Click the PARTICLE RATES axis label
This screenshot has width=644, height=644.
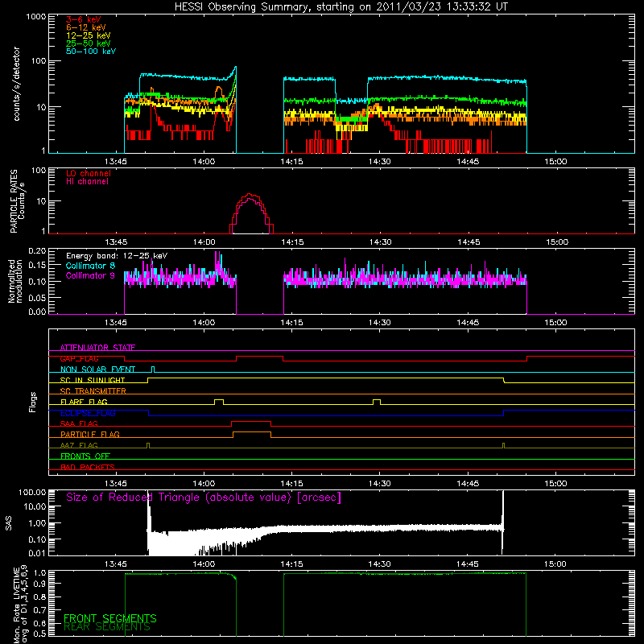coord(18,201)
